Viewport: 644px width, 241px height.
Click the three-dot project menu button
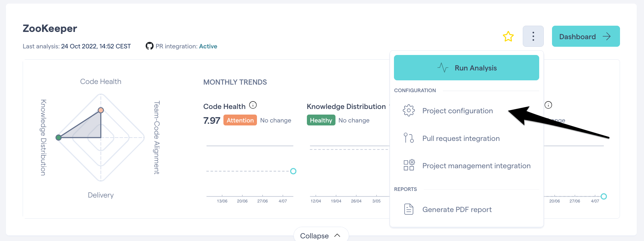tap(533, 36)
